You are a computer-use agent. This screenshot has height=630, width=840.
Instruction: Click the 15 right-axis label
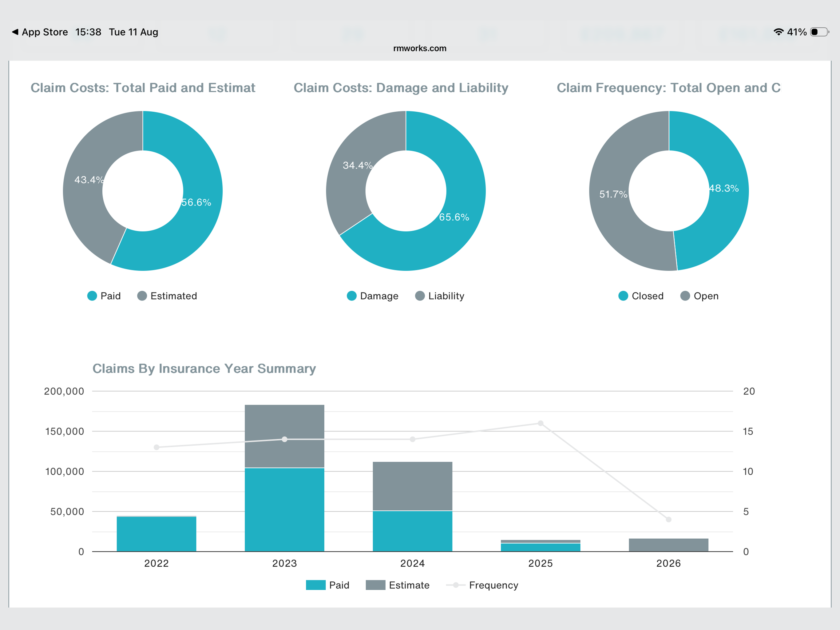pyautogui.click(x=748, y=431)
